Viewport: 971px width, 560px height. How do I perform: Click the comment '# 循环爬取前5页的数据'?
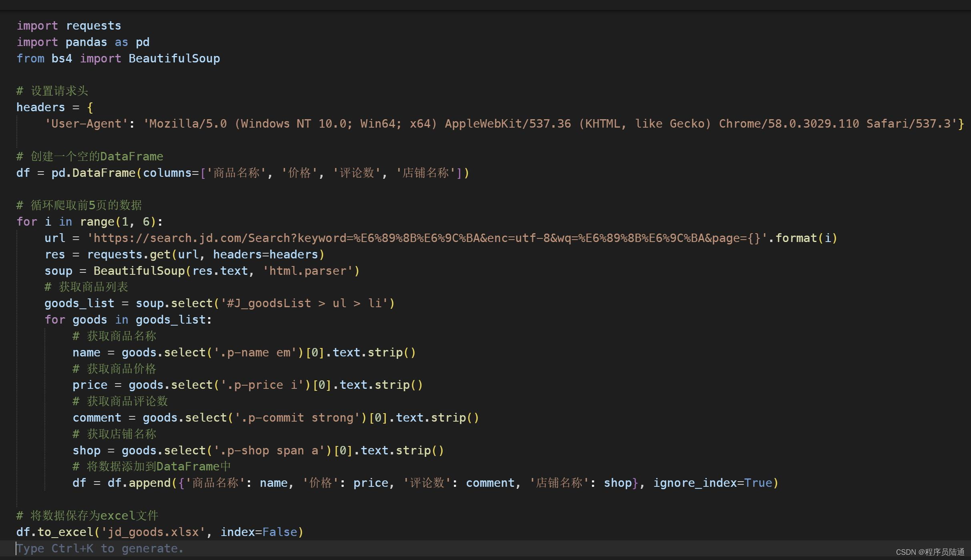tap(79, 205)
